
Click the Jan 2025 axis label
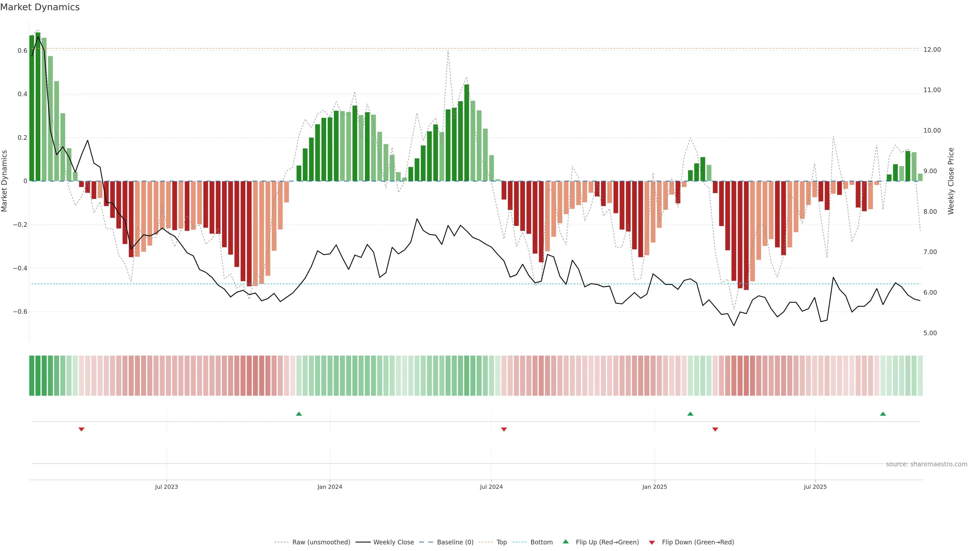pos(654,487)
